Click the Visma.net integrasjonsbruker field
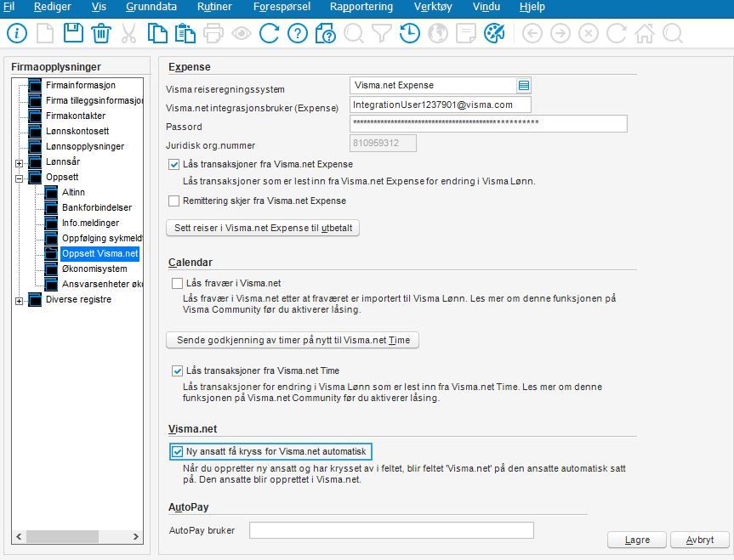 point(441,105)
